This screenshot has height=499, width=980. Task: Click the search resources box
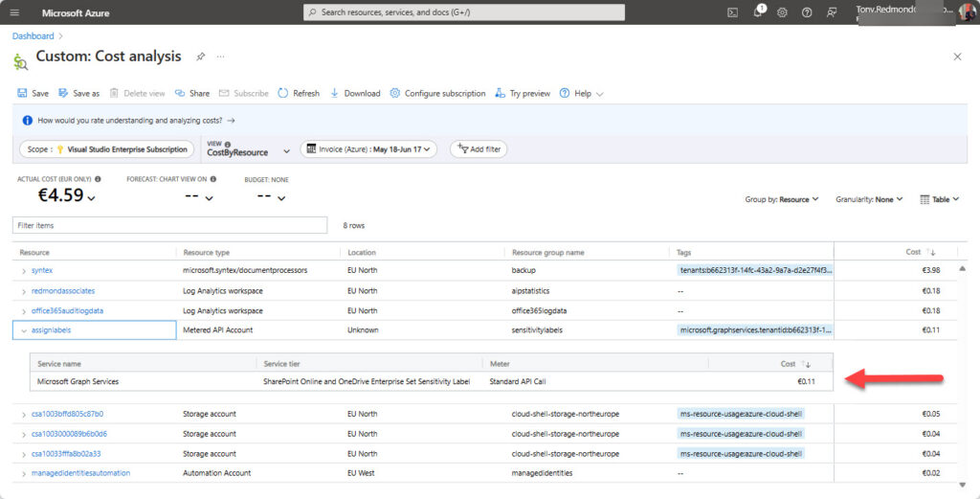(x=464, y=12)
